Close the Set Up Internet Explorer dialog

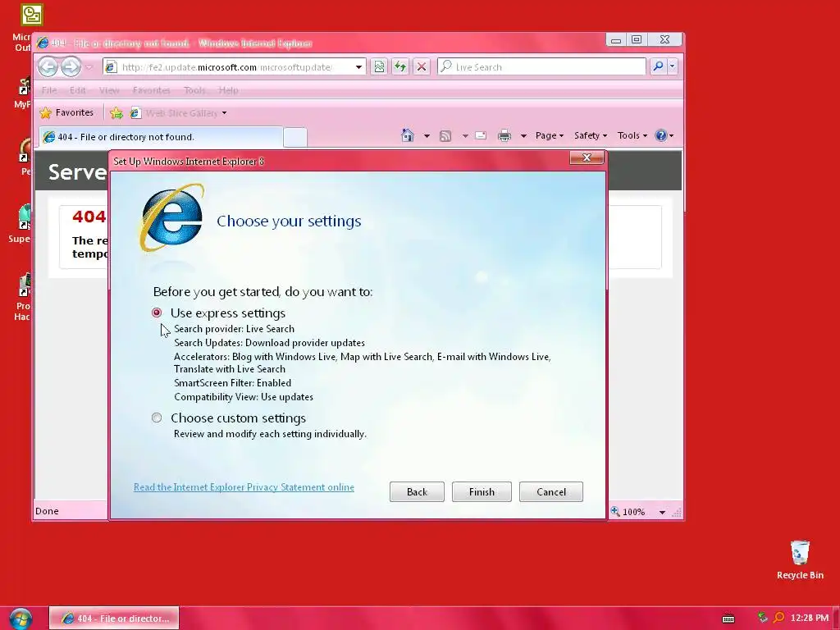pyautogui.click(x=587, y=157)
